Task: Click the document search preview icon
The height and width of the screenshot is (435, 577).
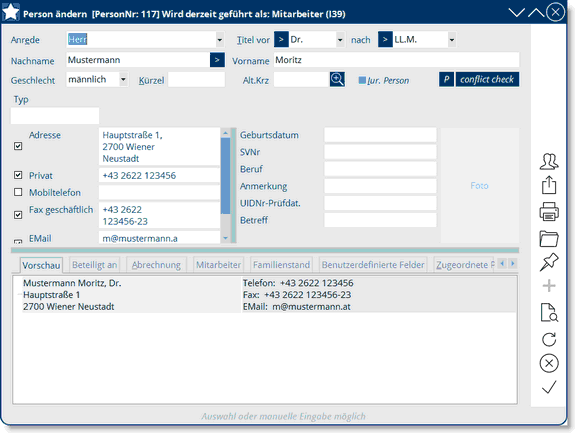Action: click(x=549, y=312)
